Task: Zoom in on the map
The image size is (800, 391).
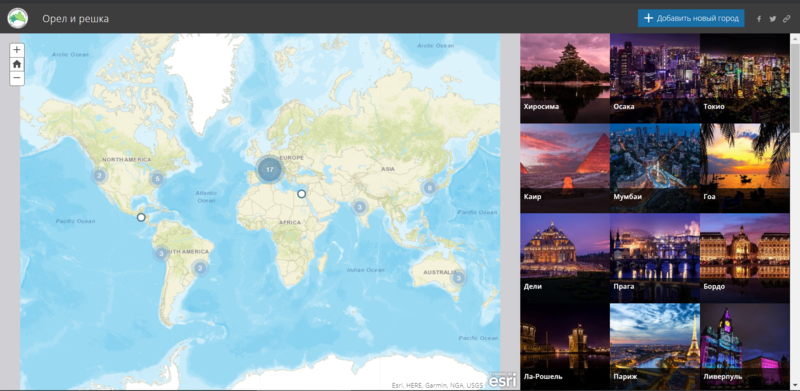Action: point(17,50)
